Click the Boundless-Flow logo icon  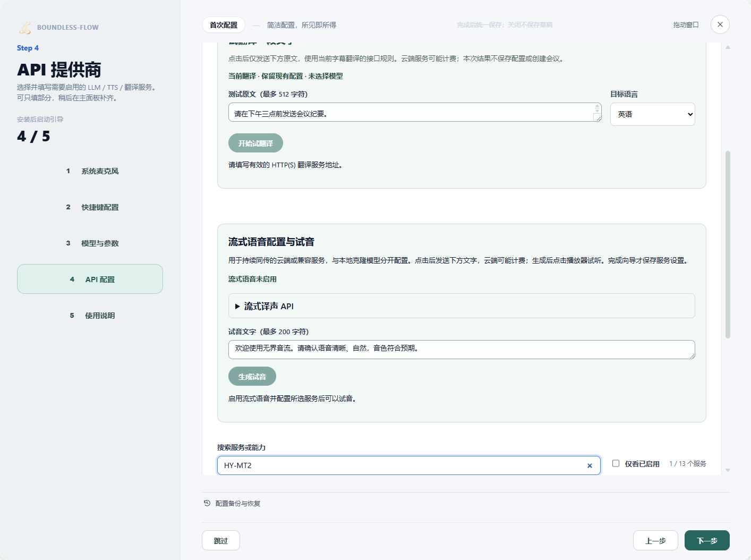(x=25, y=27)
